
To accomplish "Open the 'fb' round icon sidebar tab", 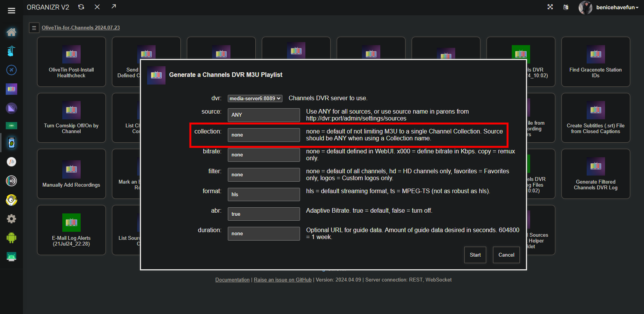I will [11, 162].
